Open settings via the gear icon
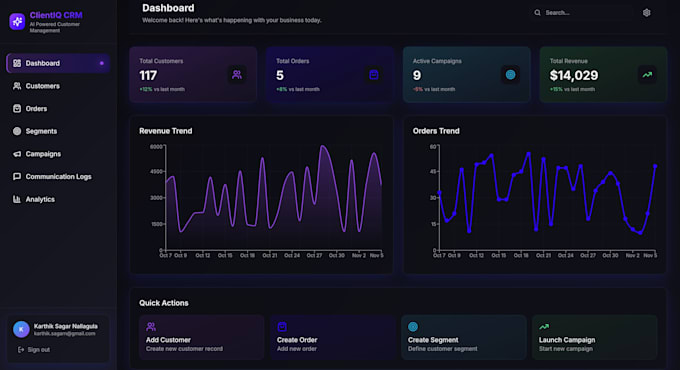This screenshot has width=680, height=370. point(647,13)
